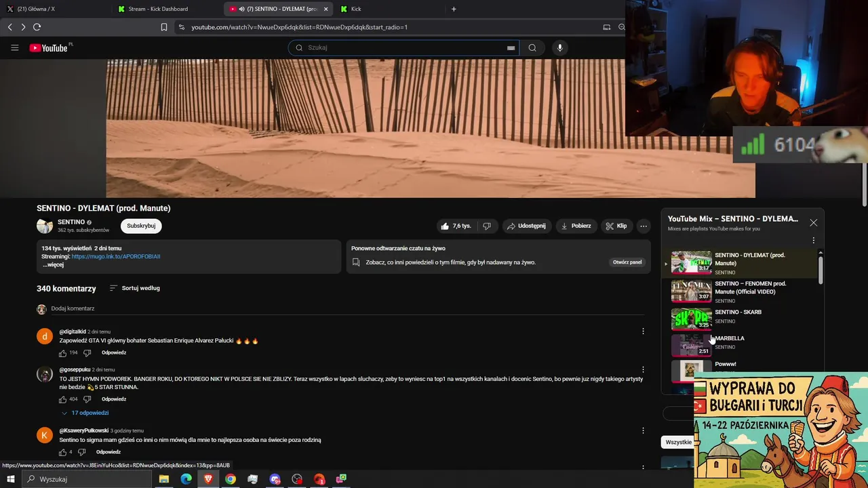Open the live chat replay with Otwórz panel
This screenshot has height=488, width=868.
(627, 262)
